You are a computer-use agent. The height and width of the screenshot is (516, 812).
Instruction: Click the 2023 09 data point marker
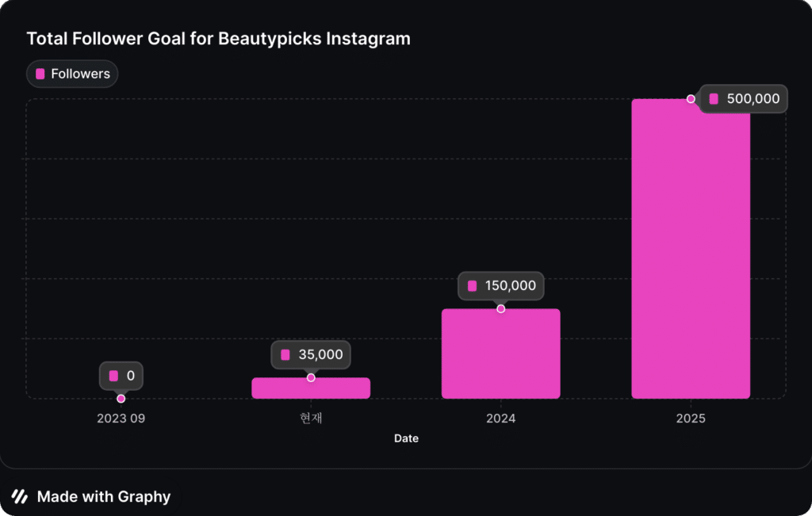(x=121, y=399)
